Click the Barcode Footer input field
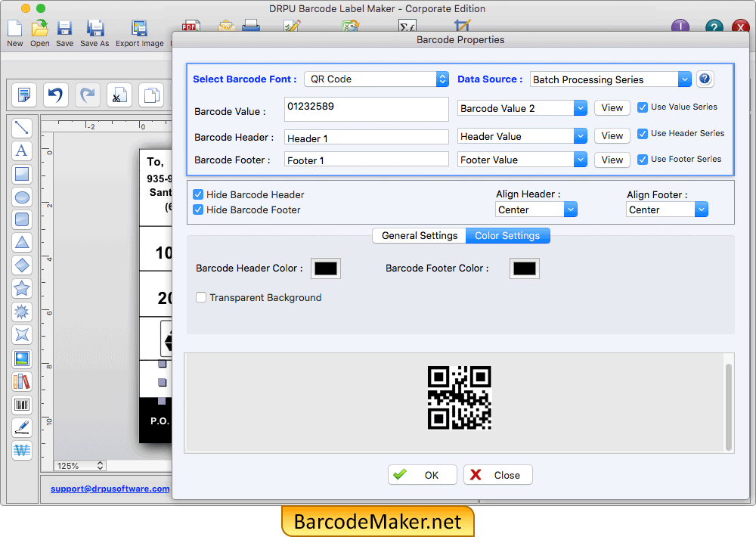756x537 pixels. click(x=367, y=160)
